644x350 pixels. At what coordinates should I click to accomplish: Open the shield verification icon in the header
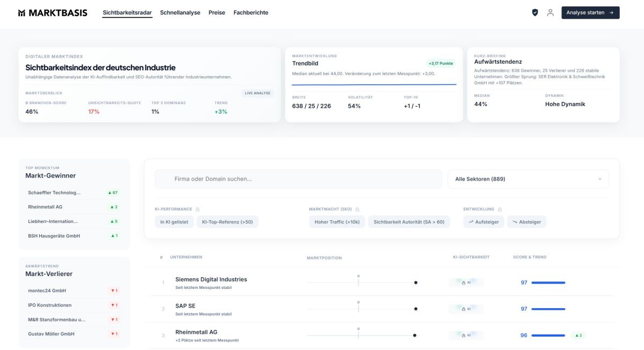[x=535, y=12]
